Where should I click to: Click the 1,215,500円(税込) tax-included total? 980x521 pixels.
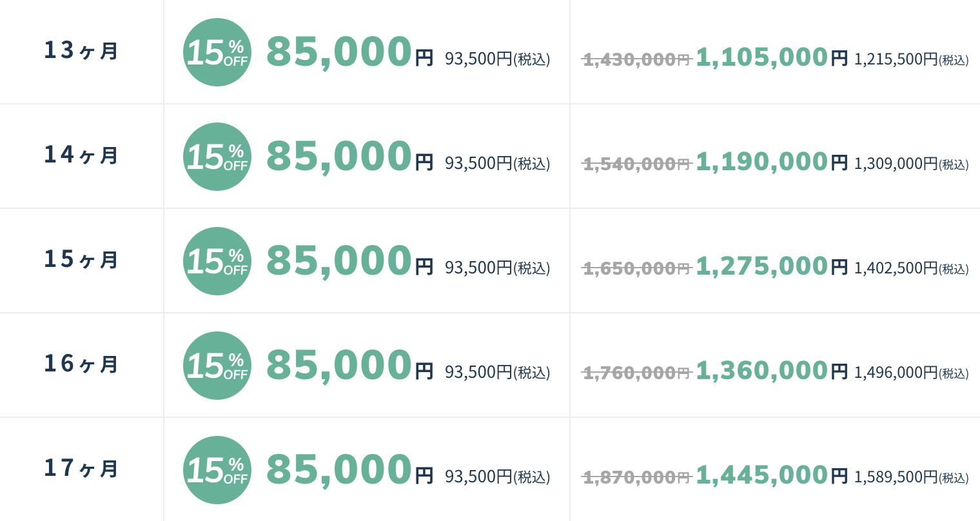point(911,59)
